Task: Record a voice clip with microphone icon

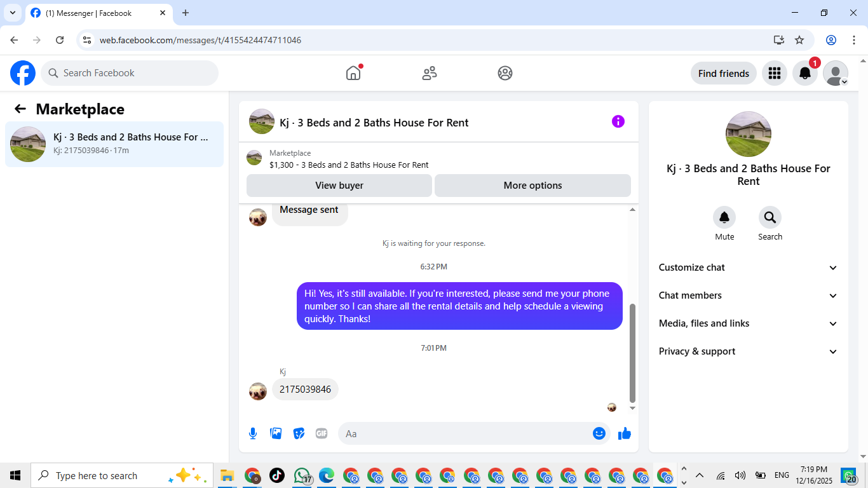Action: click(253, 433)
